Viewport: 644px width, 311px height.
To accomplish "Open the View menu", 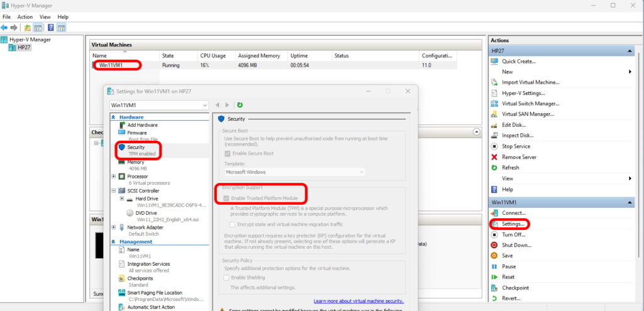I will (x=45, y=17).
